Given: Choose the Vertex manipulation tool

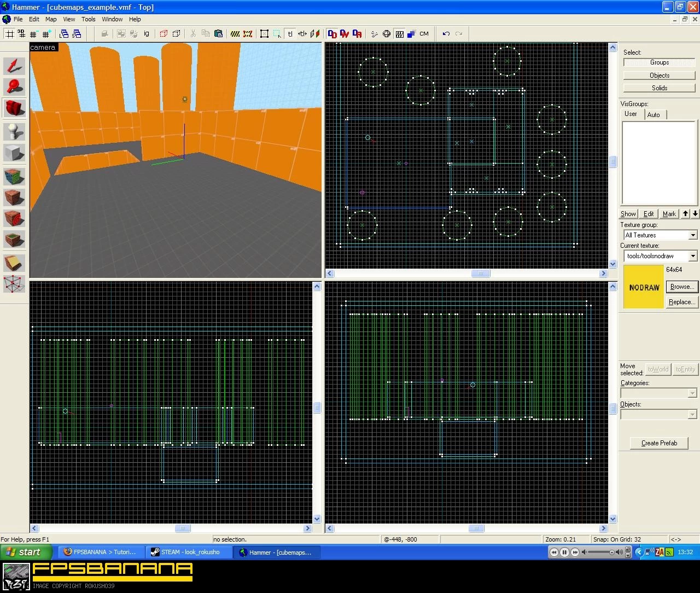Looking at the screenshot, I should click(x=14, y=284).
